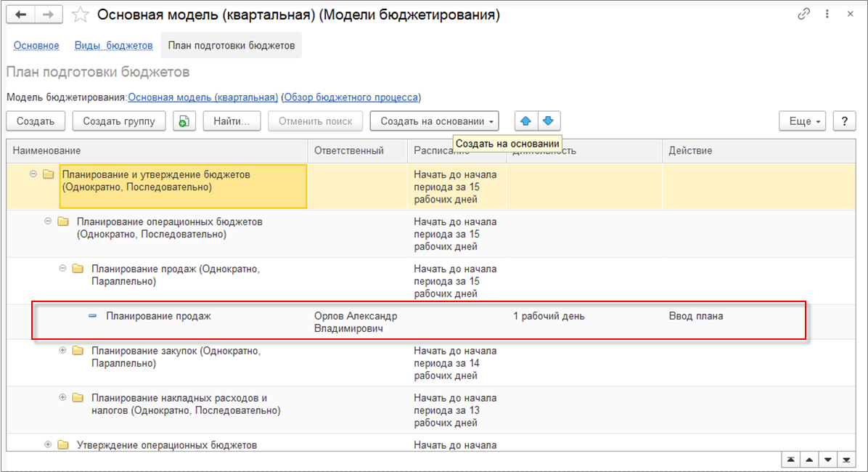The image size is (868, 472).
Task: Jump to the first row of the list
Action: pyautogui.click(x=789, y=460)
